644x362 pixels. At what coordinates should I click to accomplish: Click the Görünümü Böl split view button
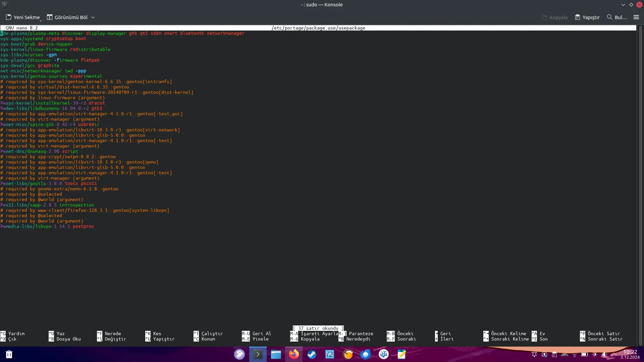tap(67, 17)
